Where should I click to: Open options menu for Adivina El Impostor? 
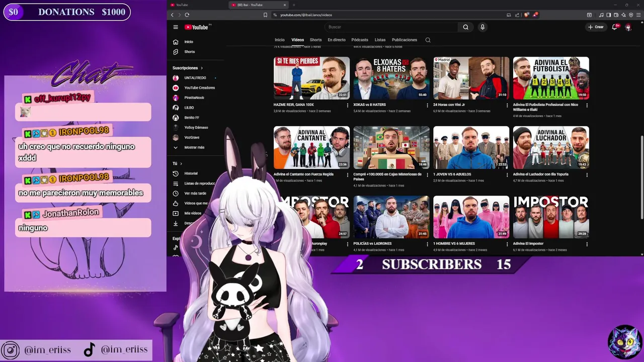(x=587, y=244)
